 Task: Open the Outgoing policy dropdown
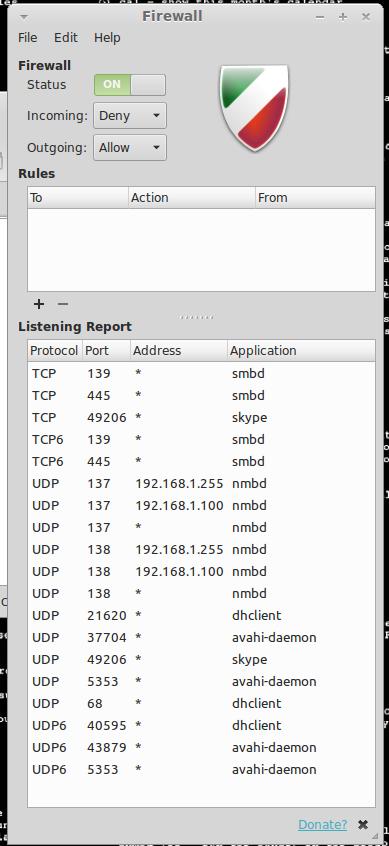coord(129,147)
